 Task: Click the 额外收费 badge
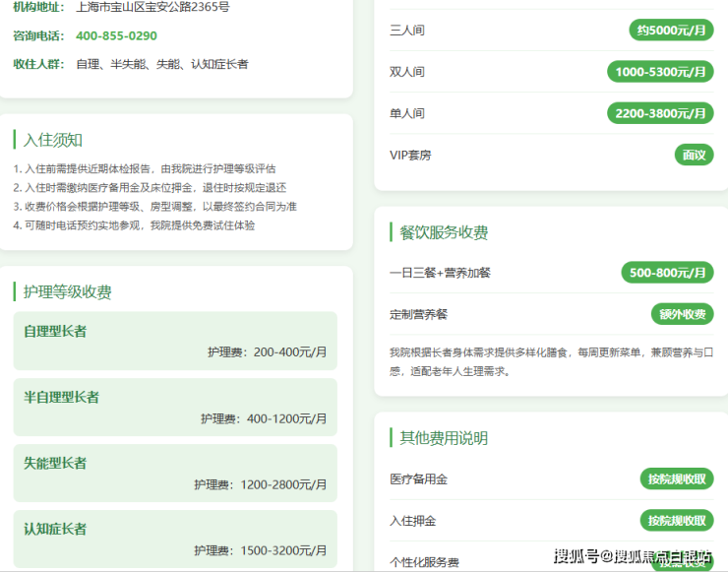coord(683,314)
